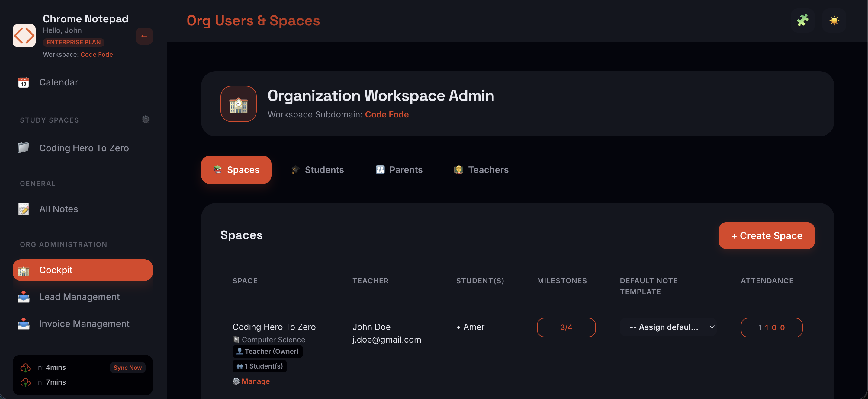Click the Code Fode workspace link in sidebar
Viewport: 868px width, 399px height.
(96, 55)
